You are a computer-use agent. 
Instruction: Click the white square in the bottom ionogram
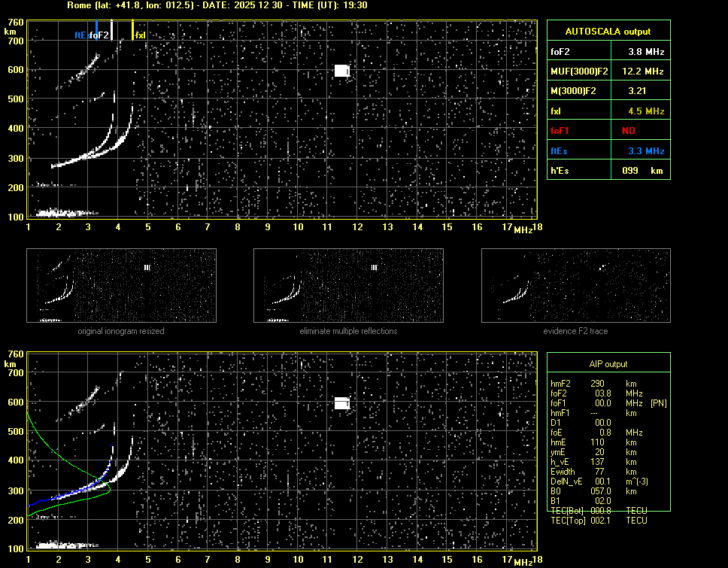(342, 403)
